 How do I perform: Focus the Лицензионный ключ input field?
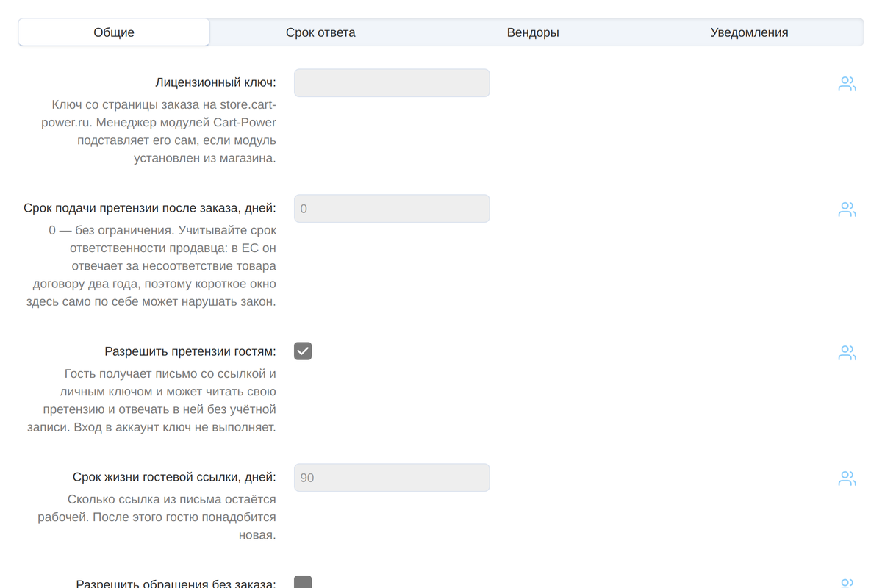[392, 83]
